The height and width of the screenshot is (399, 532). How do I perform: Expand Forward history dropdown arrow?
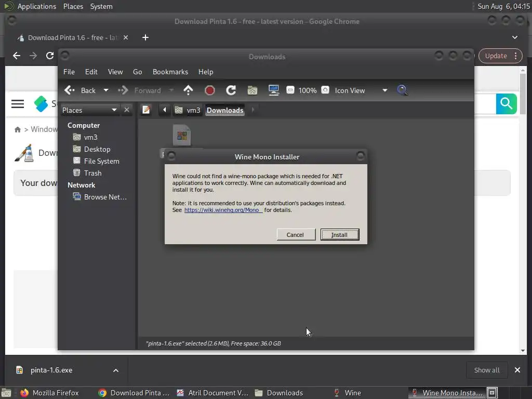pos(171,90)
